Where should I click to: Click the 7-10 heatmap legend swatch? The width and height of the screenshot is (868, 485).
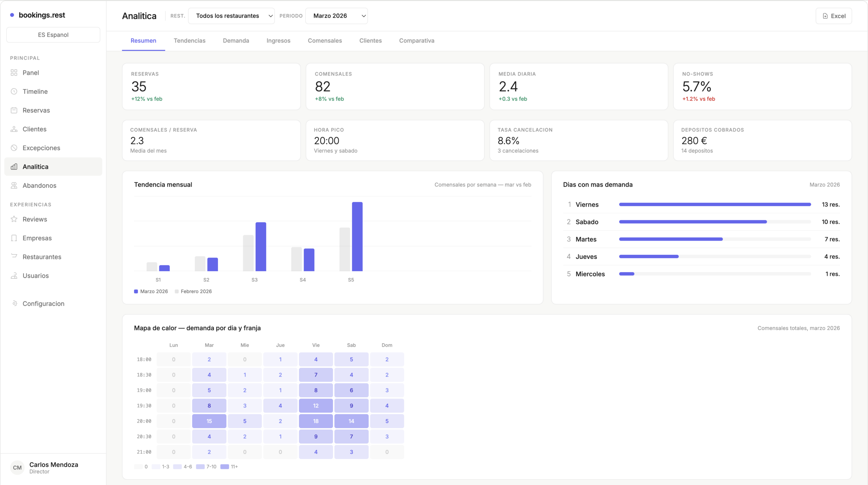(200, 467)
